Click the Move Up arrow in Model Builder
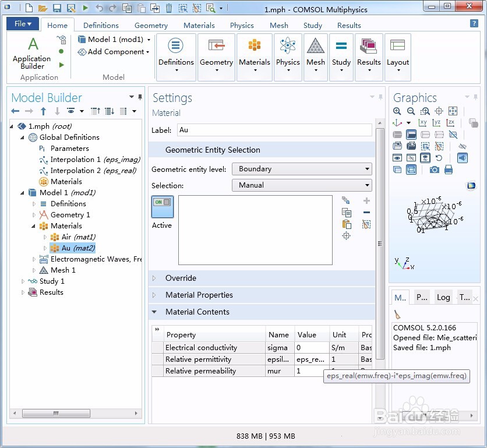The image size is (487, 448). [44, 111]
